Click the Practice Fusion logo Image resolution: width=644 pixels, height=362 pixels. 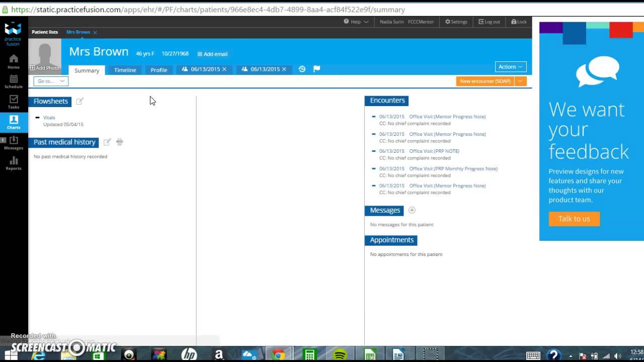tap(13, 34)
